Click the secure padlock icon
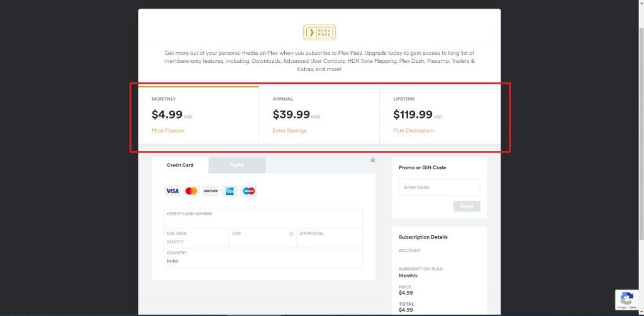 [x=372, y=159]
